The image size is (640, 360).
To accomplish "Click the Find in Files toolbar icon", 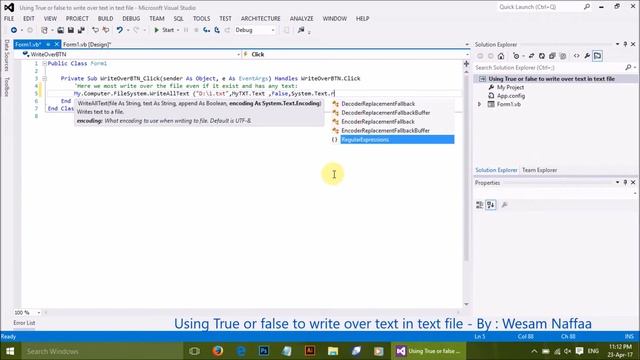I will point(301,30).
